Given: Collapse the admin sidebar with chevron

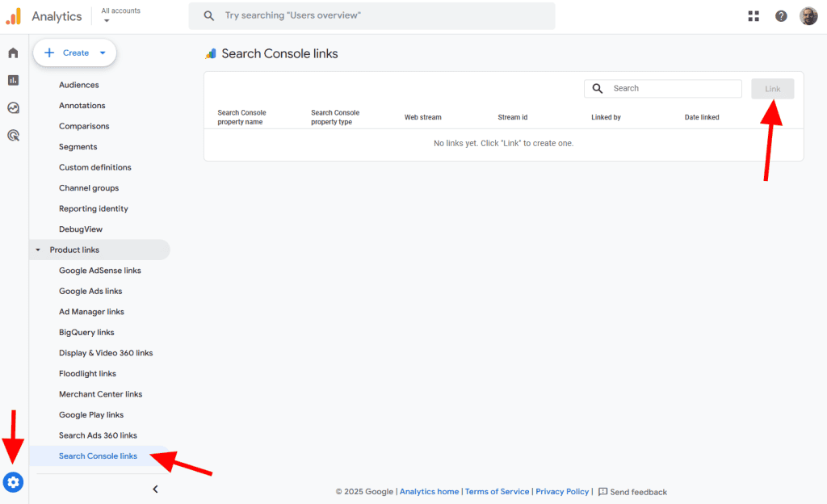Looking at the screenshot, I should tap(155, 489).
